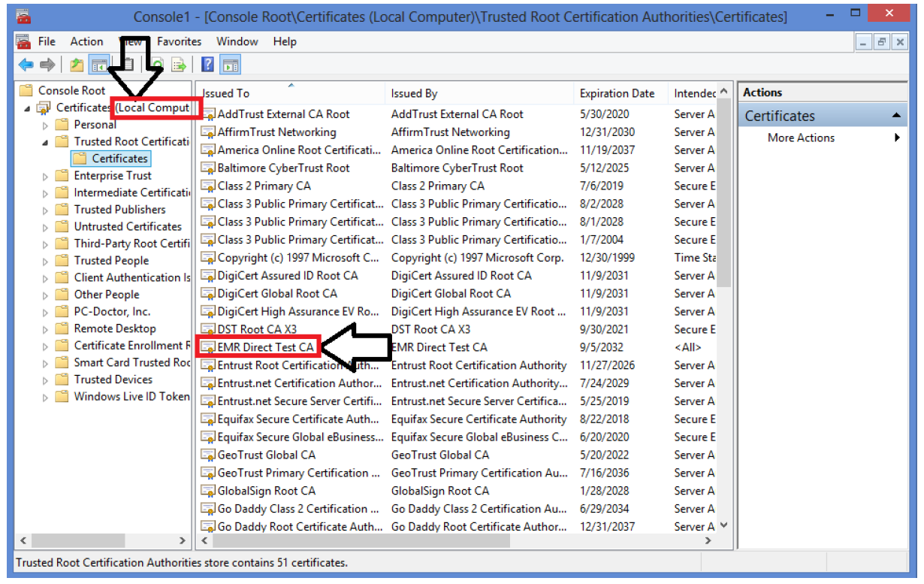
Task: Select Entrust Root Certification Authority row
Action: click(x=457, y=365)
